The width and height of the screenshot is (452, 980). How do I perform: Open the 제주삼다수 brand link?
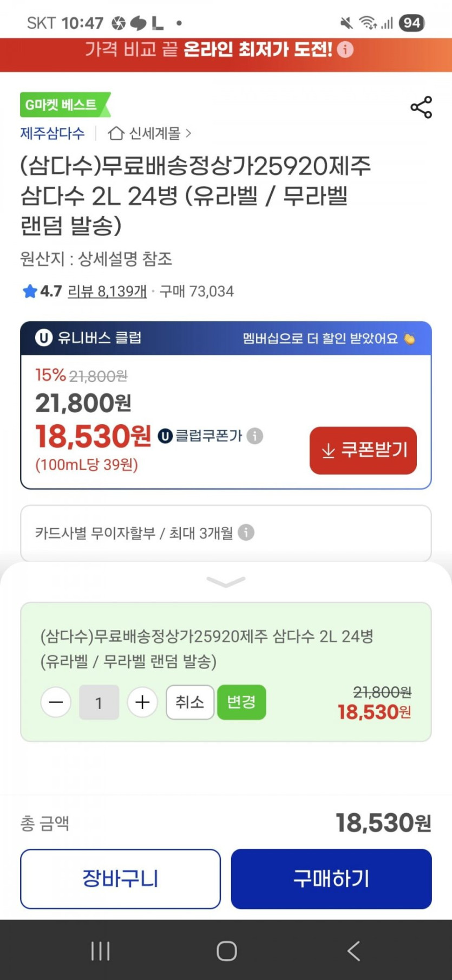pos(53,133)
